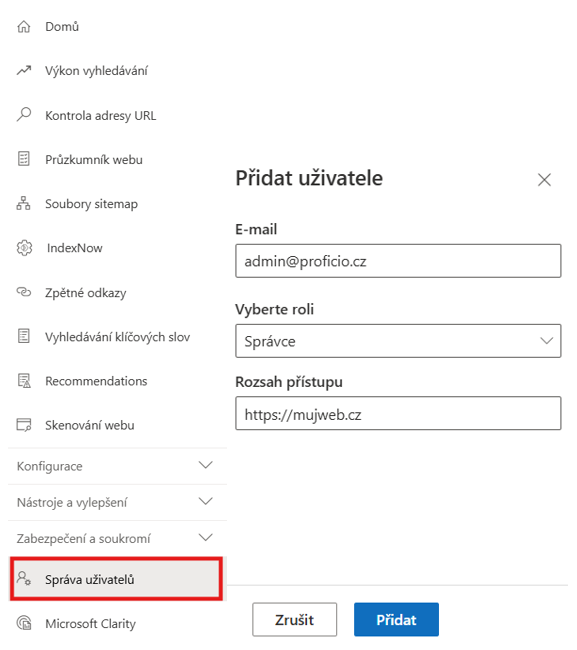
Task: Click the Recommendations icon
Action: click(x=24, y=381)
